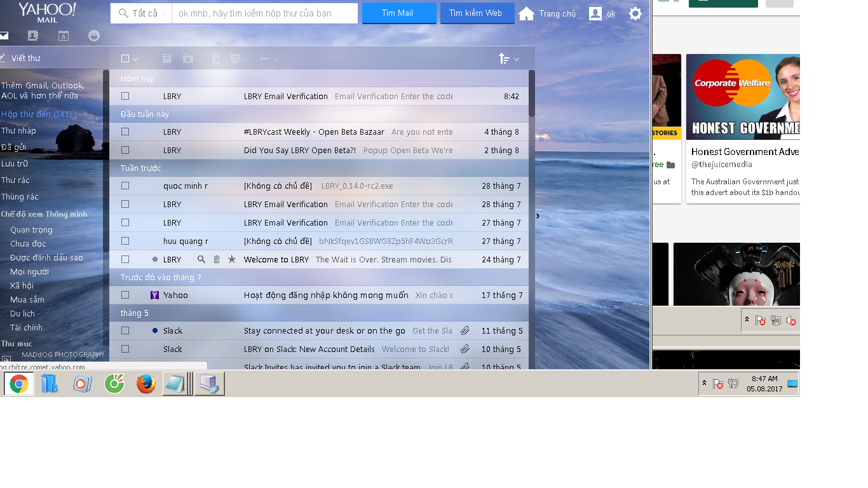Click the Trang chủ home icon
This screenshot has height=488, width=868.
(526, 13)
